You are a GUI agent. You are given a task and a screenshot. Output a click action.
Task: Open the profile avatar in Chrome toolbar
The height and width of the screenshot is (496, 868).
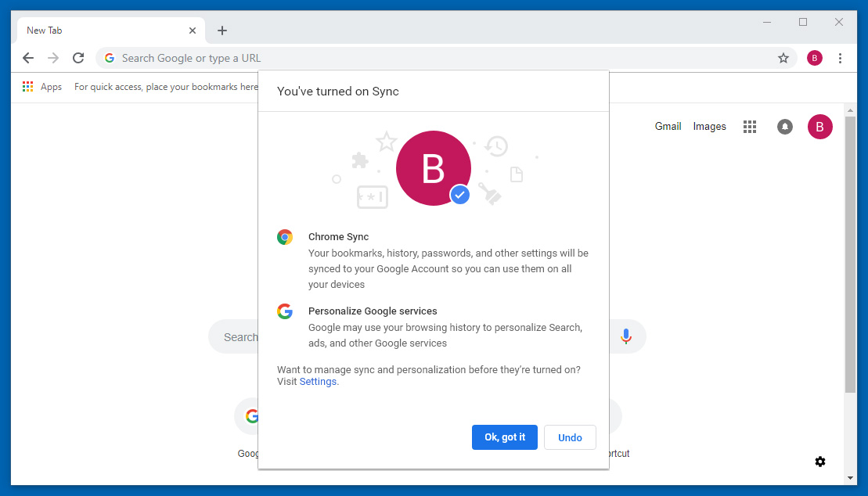tap(814, 58)
